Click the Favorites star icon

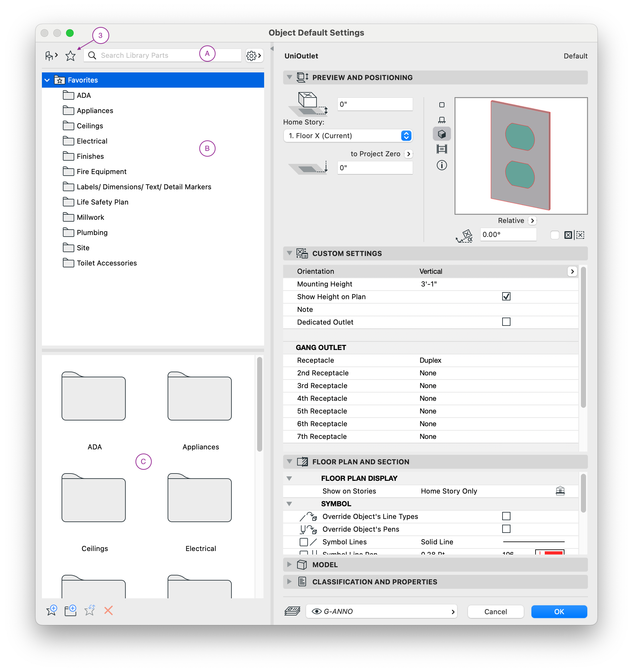pos(70,56)
